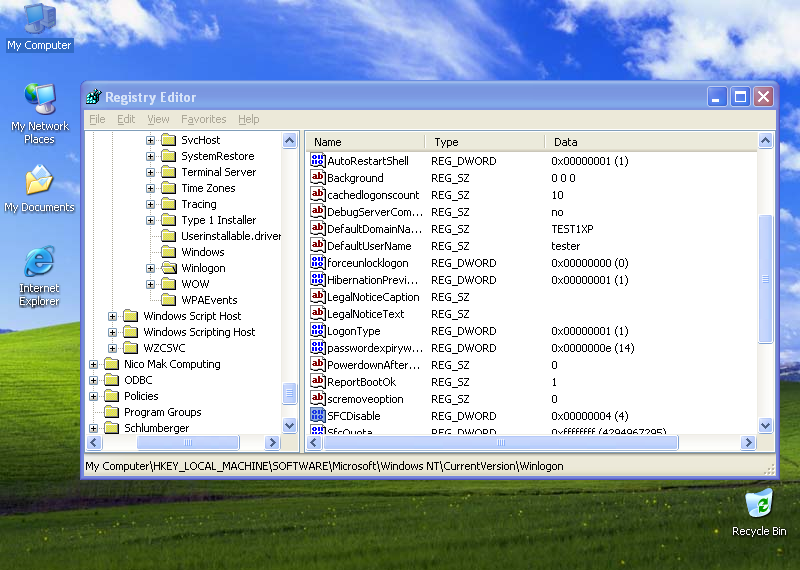800x570 pixels.
Task: Click tree pane scroll up arrow
Action: point(289,140)
